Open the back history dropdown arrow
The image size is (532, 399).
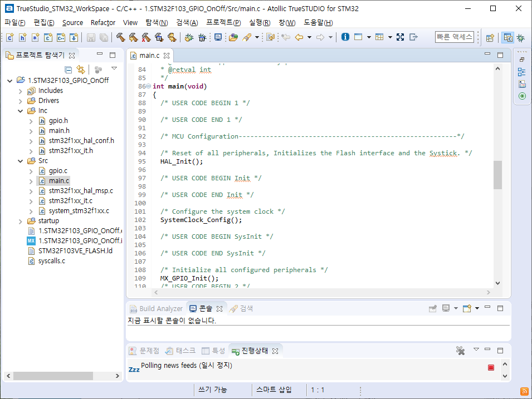click(309, 37)
